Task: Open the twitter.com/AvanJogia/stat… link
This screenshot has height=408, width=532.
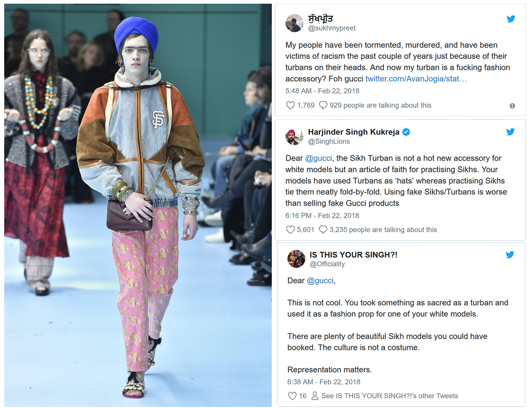Action: pyautogui.click(x=416, y=79)
